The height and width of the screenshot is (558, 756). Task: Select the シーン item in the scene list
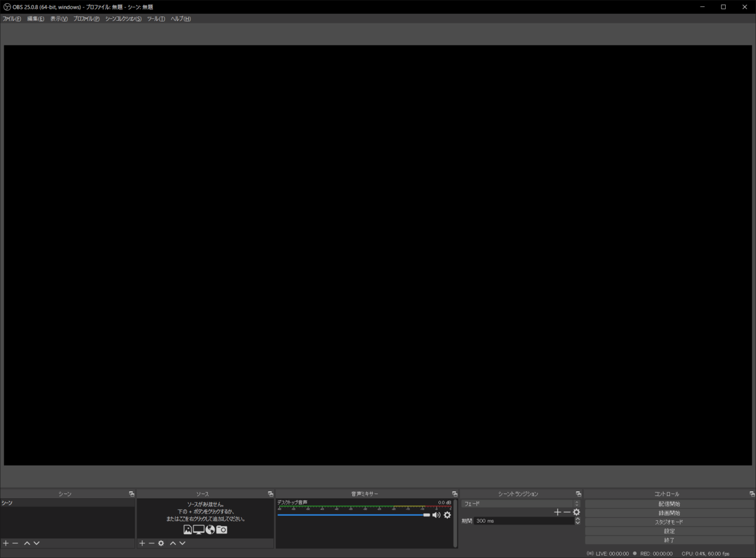click(67, 503)
